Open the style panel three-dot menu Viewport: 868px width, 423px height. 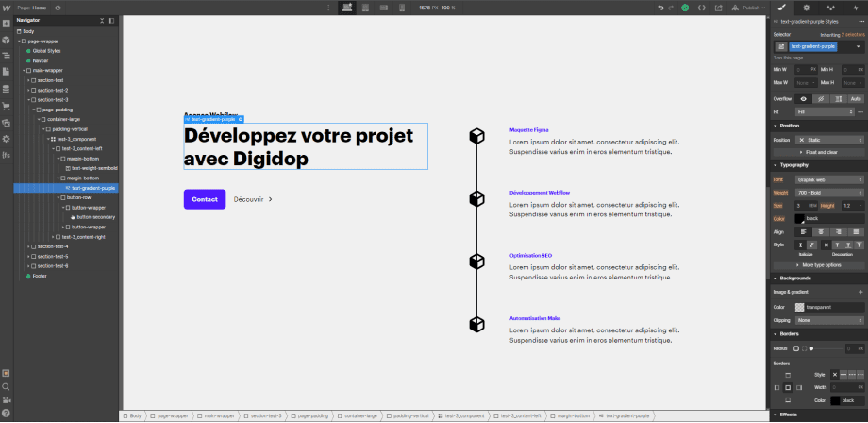[x=860, y=21]
